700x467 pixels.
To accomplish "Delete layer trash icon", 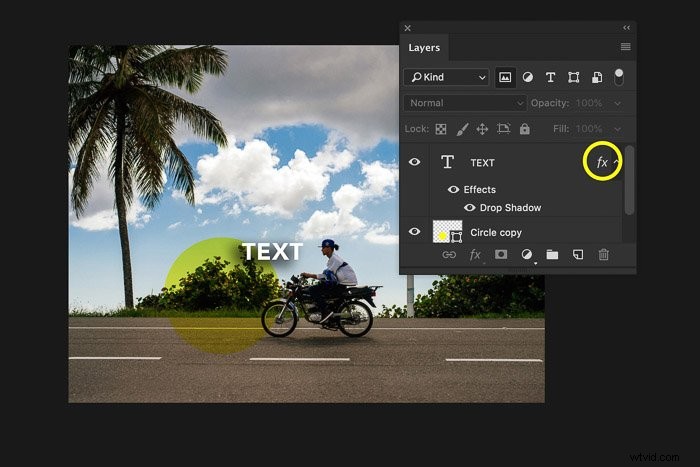I will pos(604,254).
